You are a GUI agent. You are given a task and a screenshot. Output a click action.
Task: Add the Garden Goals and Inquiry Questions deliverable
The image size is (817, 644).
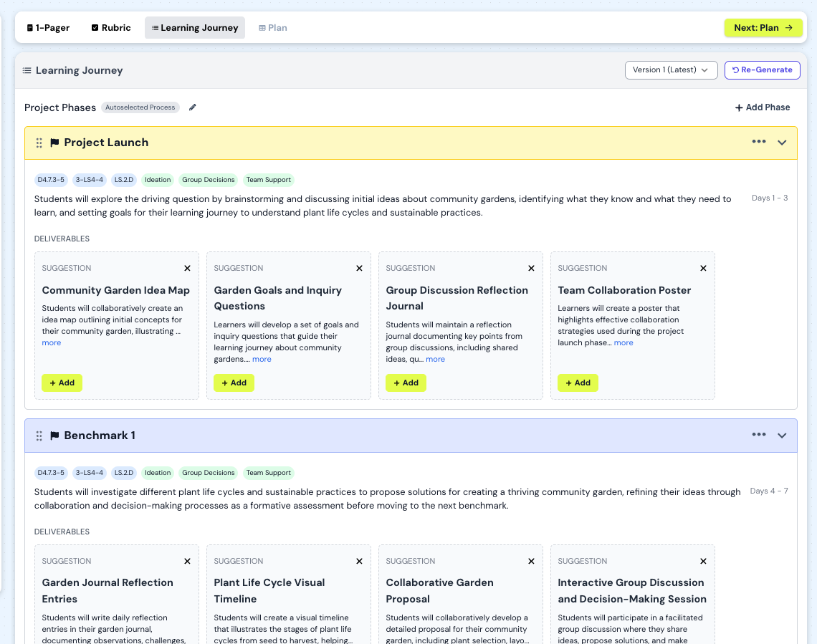click(234, 383)
